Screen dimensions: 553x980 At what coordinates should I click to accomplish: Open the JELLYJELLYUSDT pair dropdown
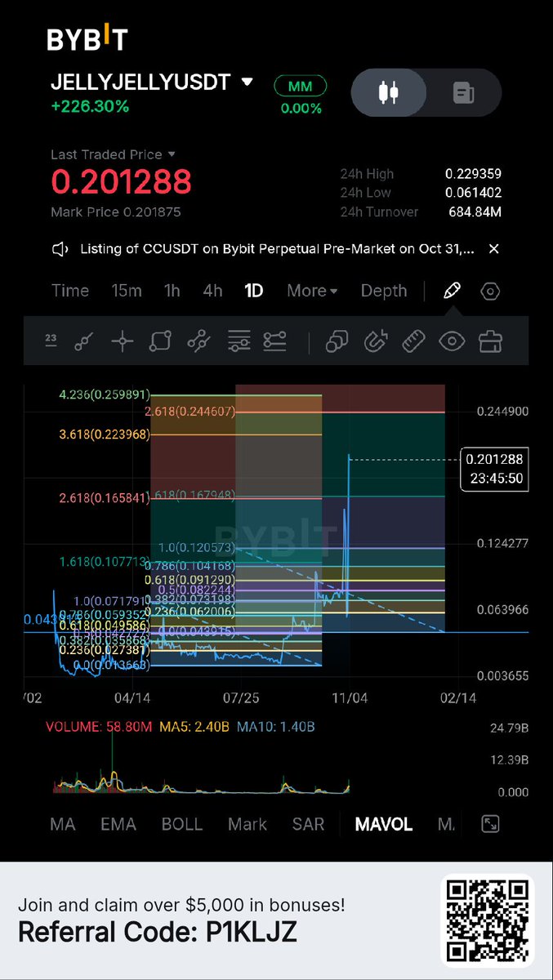247,82
